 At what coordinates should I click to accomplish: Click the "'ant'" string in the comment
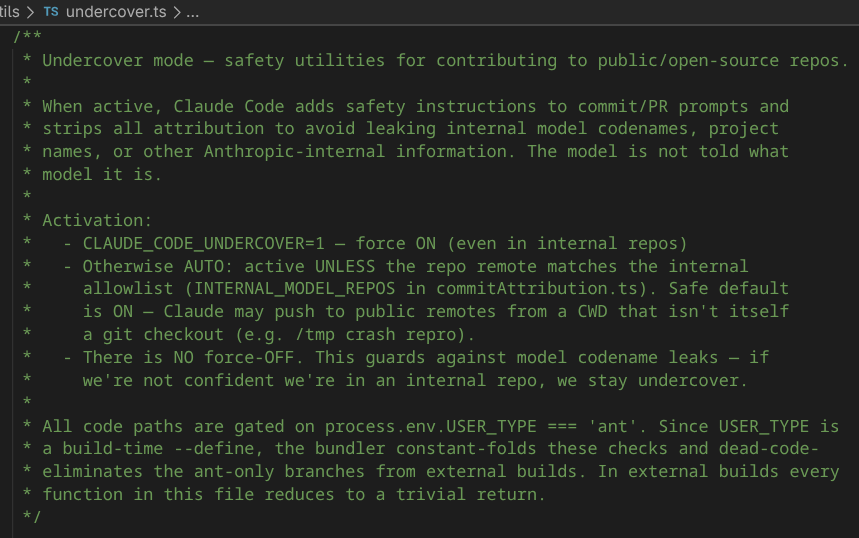[x=613, y=426]
